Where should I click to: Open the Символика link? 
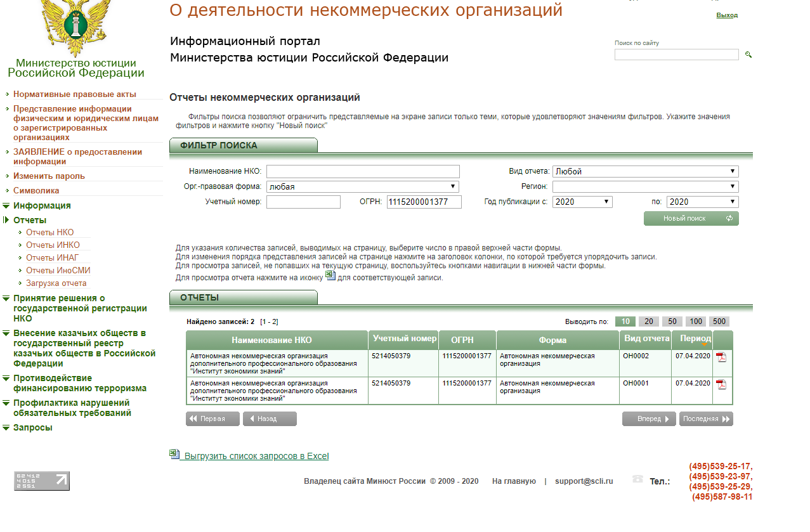pyautogui.click(x=36, y=190)
